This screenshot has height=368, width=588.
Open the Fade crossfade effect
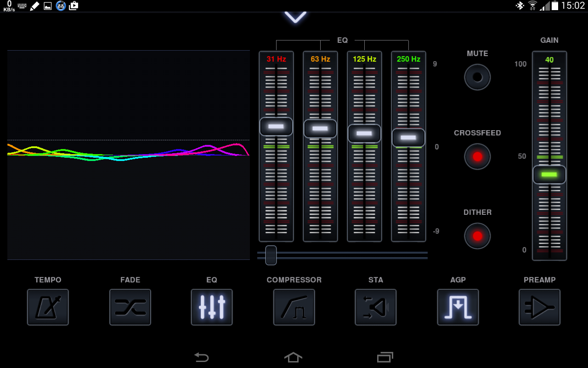coord(130,307)
